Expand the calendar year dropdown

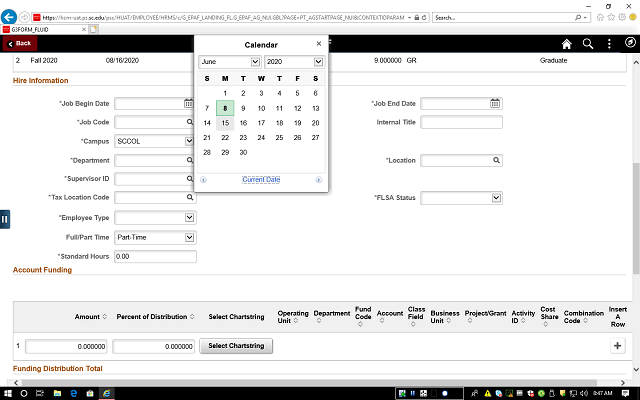click(318, 62)
